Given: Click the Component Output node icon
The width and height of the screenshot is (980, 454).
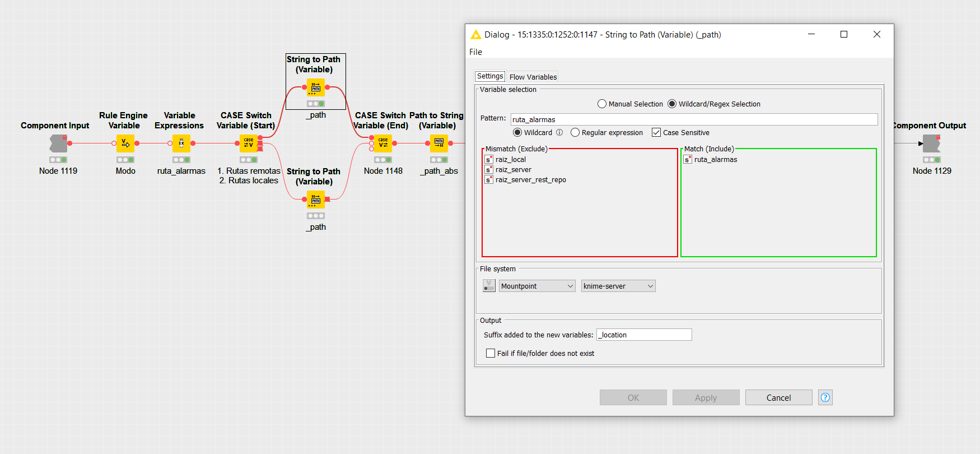Looking at the screenshot, I should (931, 143).
